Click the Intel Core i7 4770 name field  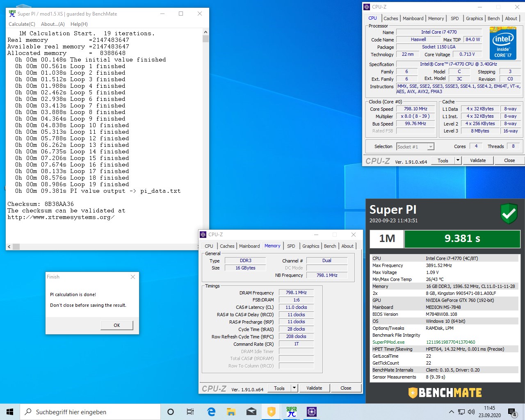click(439, 32)
